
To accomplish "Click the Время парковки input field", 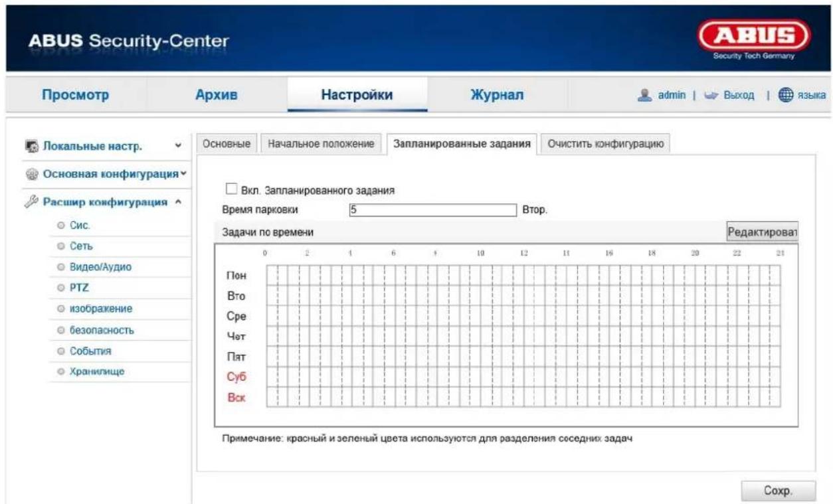I will pyautogui.click(x=432, y=209).
